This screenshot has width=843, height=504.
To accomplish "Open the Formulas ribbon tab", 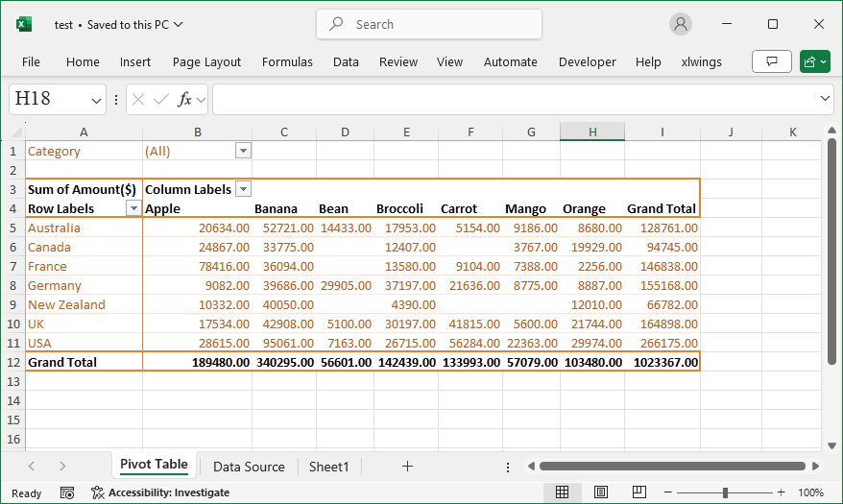I will tap(287, 61).
